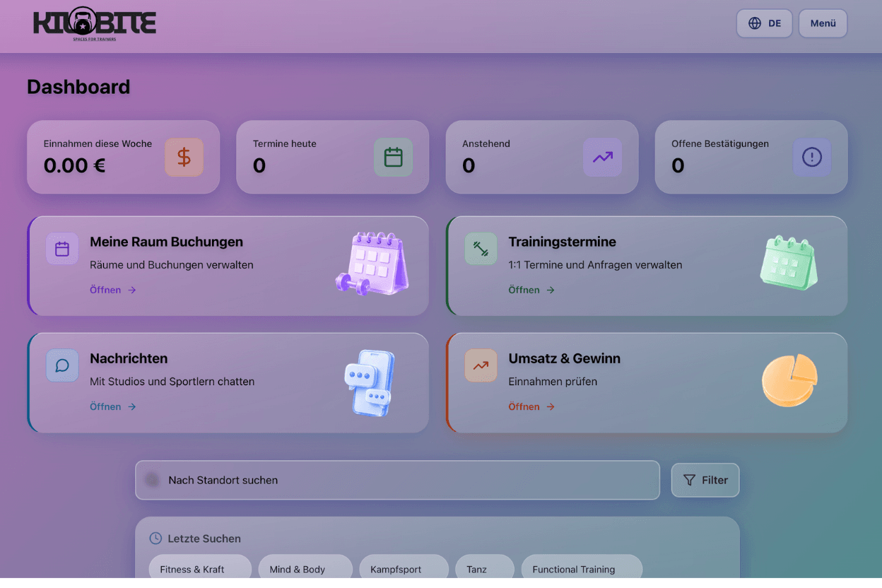Click the Mit Studios und Sportlern chatten text
Viewport: 882px width, 588px height.
(172, 382)
